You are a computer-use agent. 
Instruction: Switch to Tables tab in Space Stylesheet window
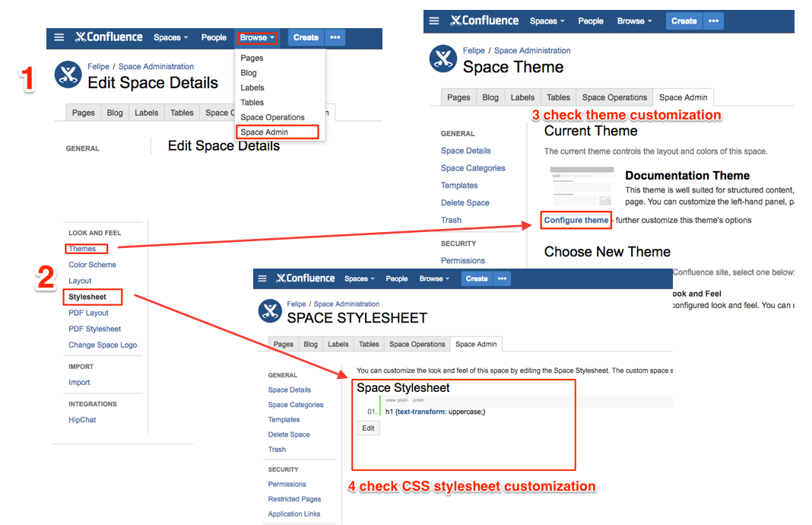[x=370, y=344]
